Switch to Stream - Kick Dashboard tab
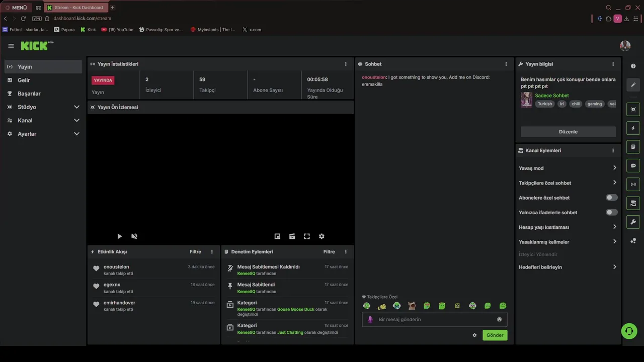The image size is (644, 362). tap(75, 8)
